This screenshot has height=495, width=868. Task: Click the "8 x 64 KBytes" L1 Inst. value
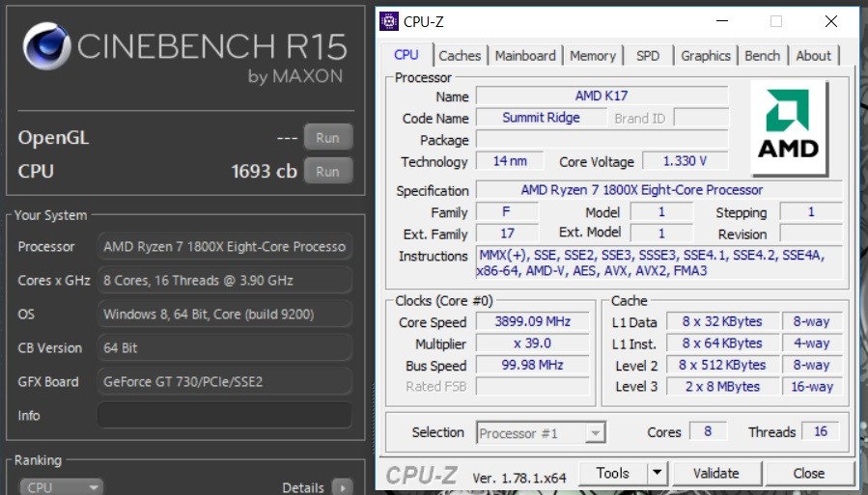pyautogui.click(x=722, y=343)
